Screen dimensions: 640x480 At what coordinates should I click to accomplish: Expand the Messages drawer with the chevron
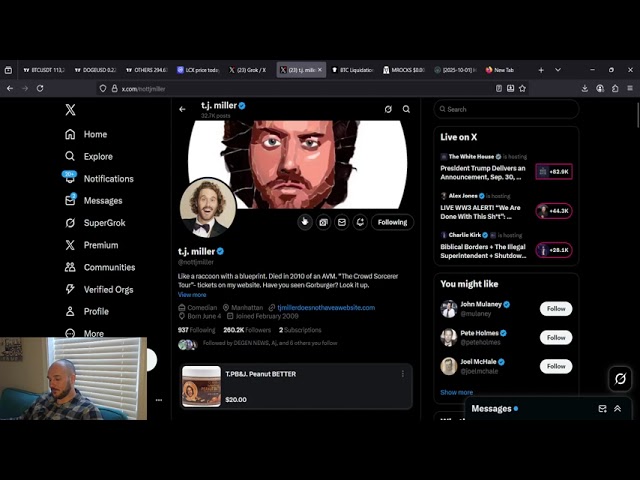[618, 409]
